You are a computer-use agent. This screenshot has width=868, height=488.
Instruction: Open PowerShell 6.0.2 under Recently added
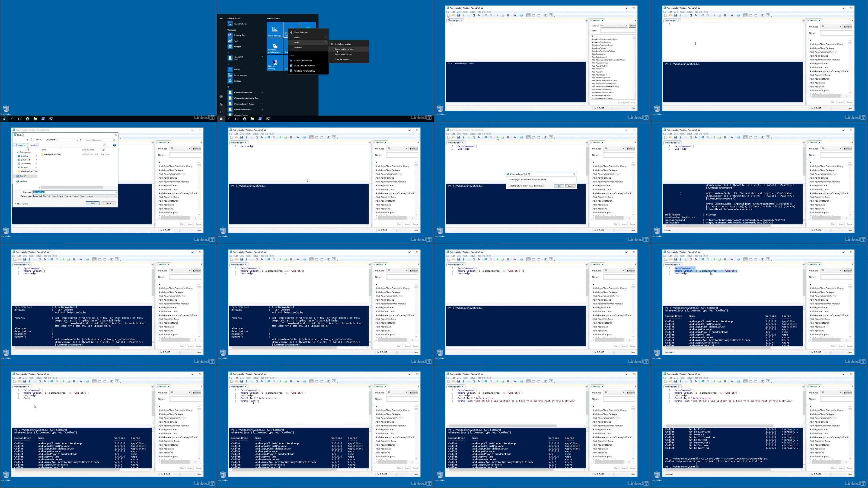(x=240, y=24)
